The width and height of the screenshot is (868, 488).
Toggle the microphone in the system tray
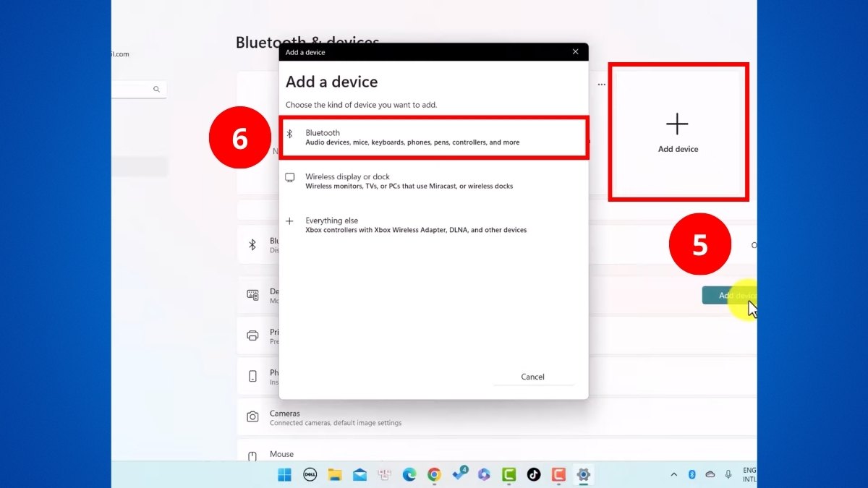coord(728,475)
